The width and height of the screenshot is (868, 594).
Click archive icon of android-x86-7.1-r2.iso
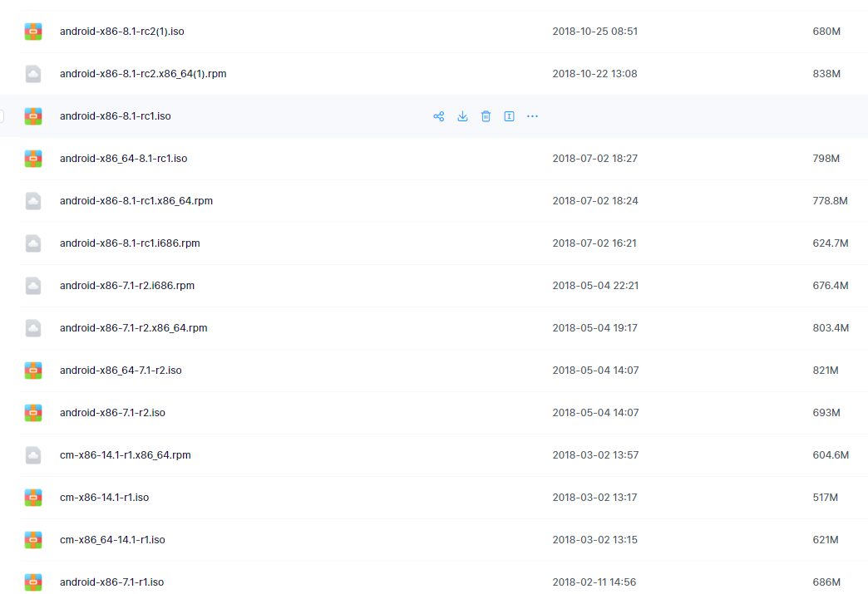tap(33, 413)
